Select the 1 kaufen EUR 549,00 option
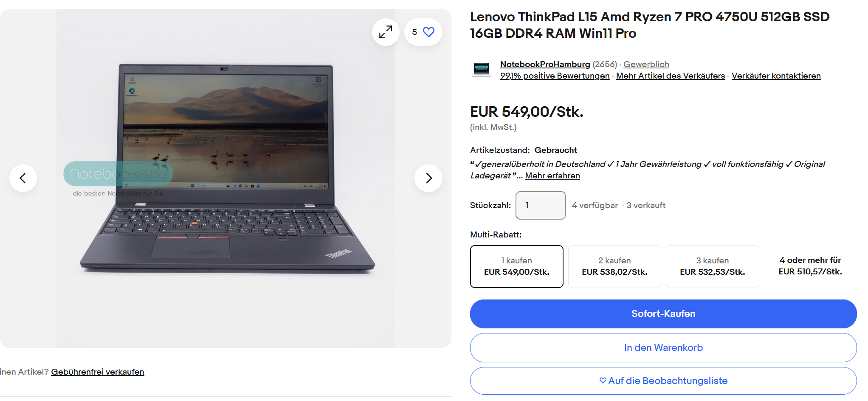Image resolution: width=868 pixels, height=401 pixels. pos(517,266)
